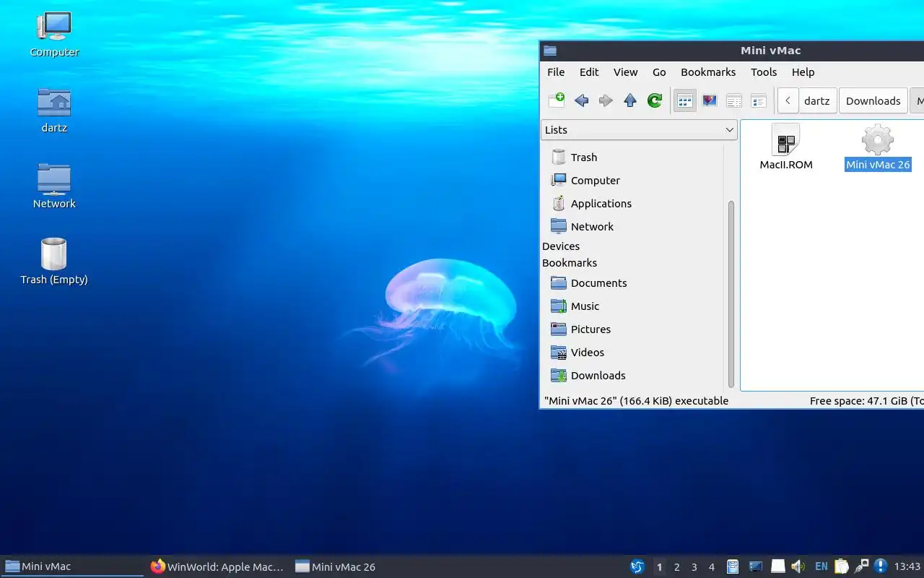The image size is (924, 578).
Task: Open the Tools menu
Action: (x=764, y=72)
